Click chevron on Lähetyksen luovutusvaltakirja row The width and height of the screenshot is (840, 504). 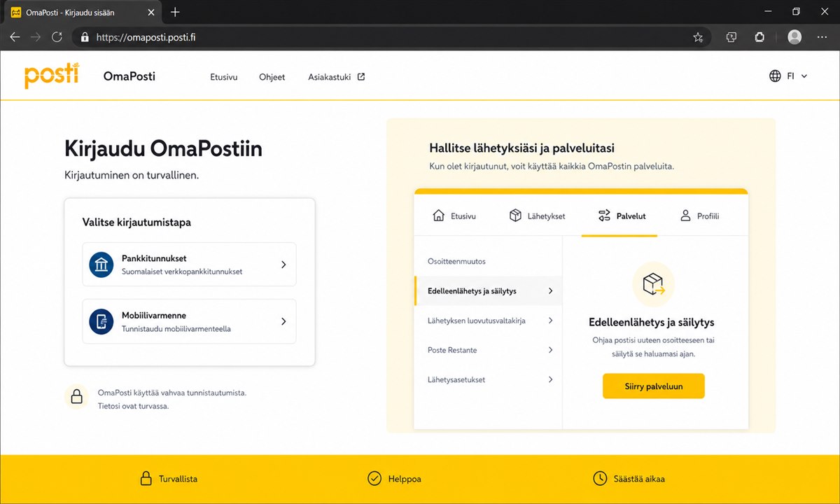tap(551, 321)
